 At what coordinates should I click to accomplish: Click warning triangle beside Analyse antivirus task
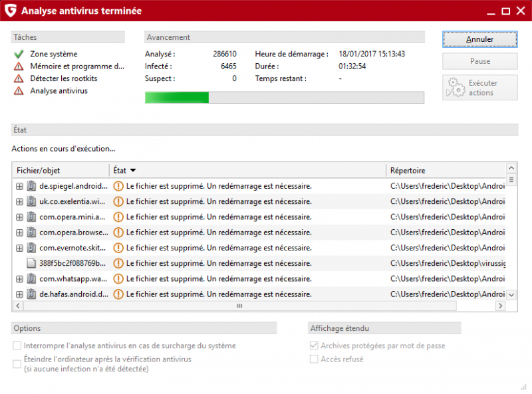[x=19, y=91]
